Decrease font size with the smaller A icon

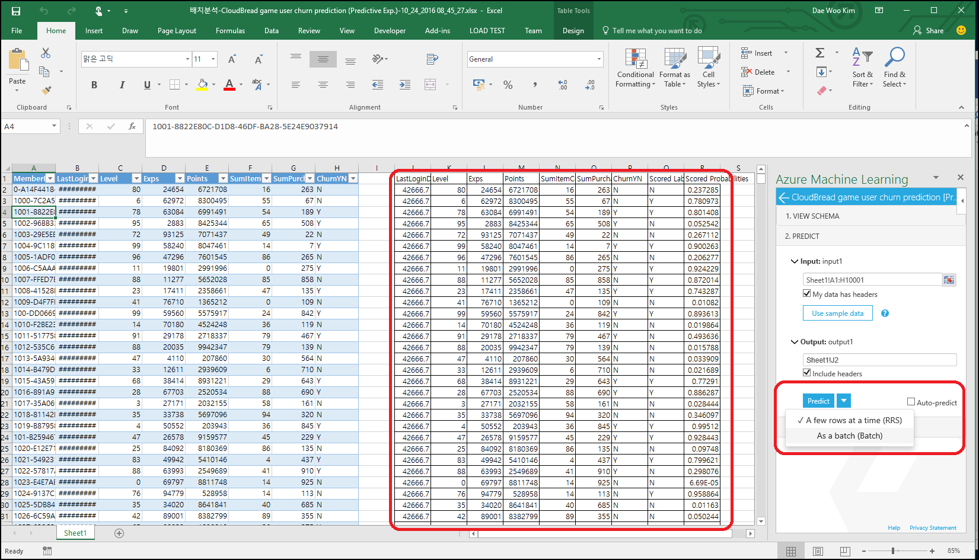pyautogui.click(x=259, y=59)
